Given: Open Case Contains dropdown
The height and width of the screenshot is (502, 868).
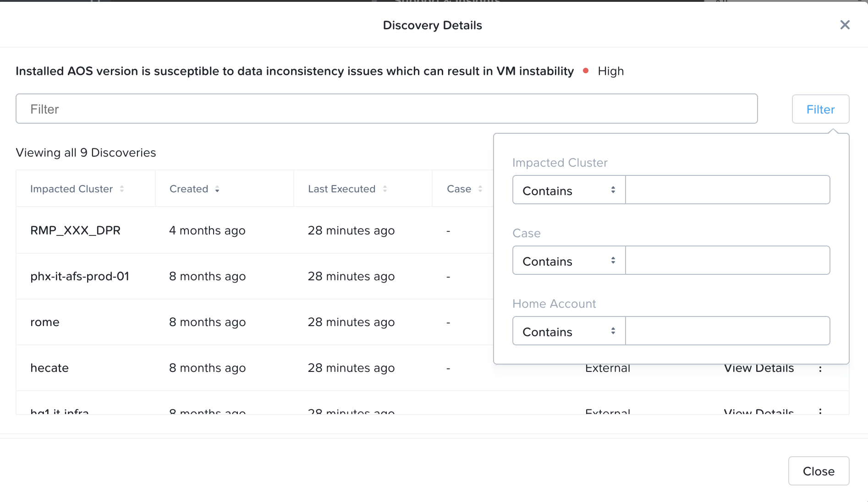Looking at the screenshot, I should pyautogui.click(x=569, y=261).
